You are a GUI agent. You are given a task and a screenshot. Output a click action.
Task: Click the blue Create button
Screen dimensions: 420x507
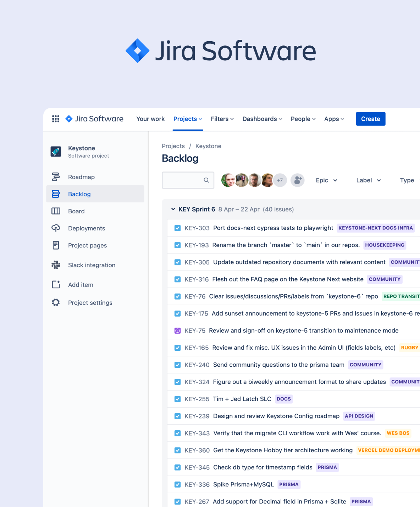[x=370, y=119]
